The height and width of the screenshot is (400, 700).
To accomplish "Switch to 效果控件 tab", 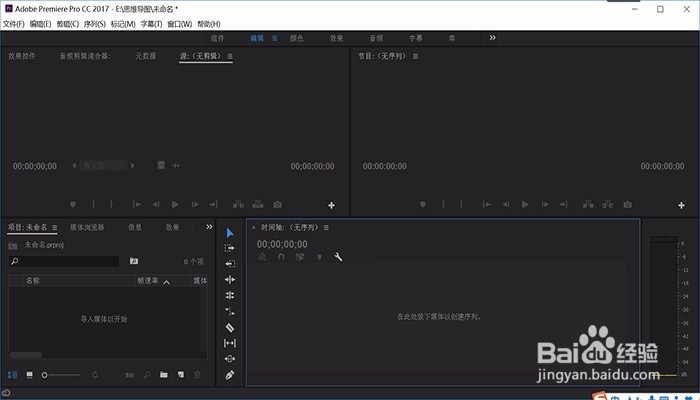I will click(21, 56).
